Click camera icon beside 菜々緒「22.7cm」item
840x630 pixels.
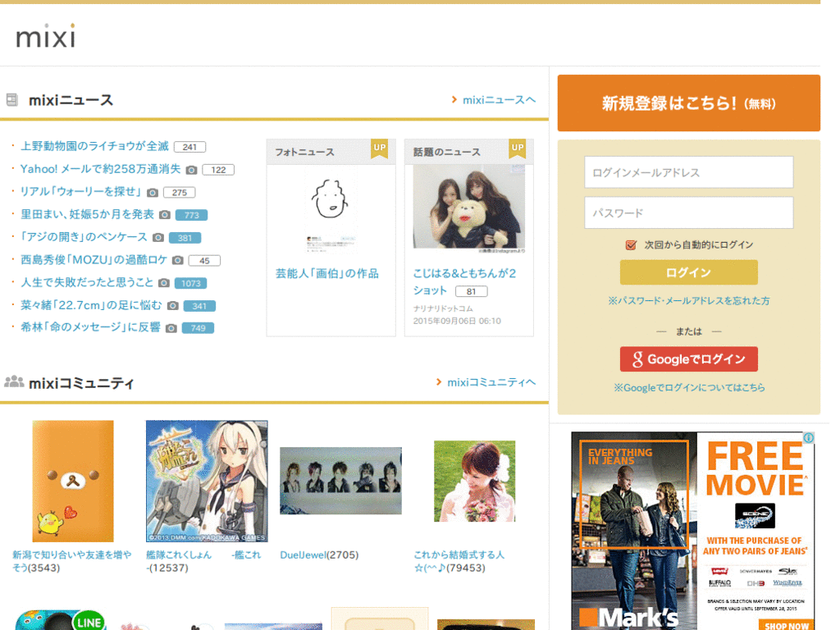(172, 306)
